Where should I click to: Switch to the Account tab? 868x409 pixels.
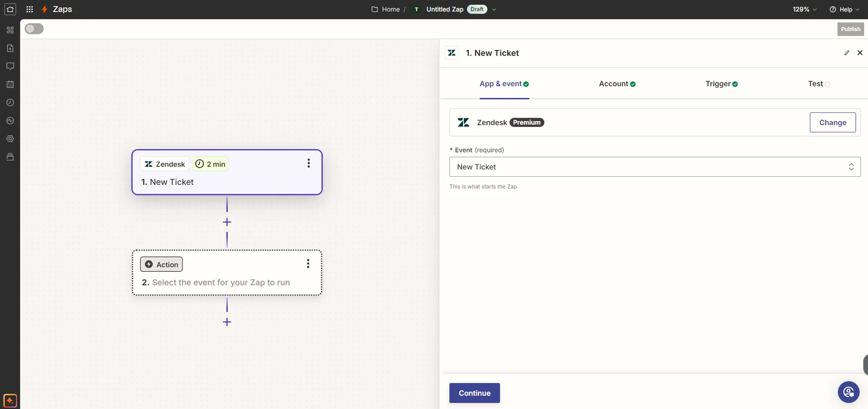(617, 84)
